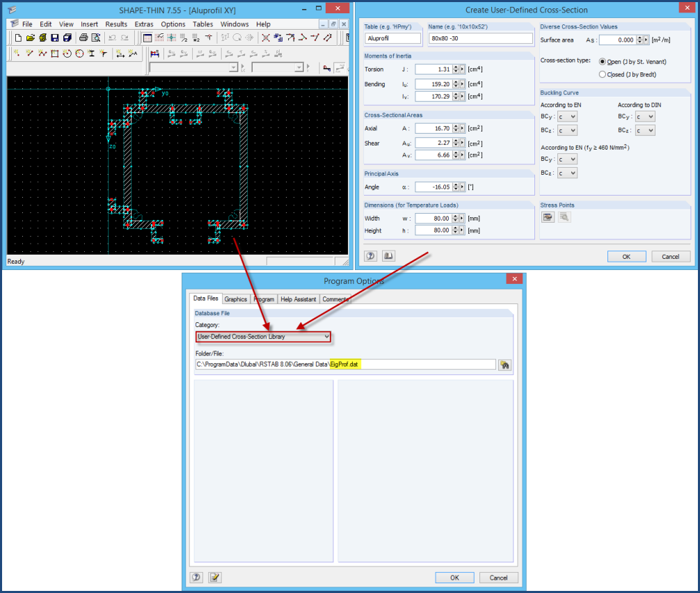Open BCy dropdown for fy ≥ 460 N/mm²

pyautogui.click(x=567, y=159)
